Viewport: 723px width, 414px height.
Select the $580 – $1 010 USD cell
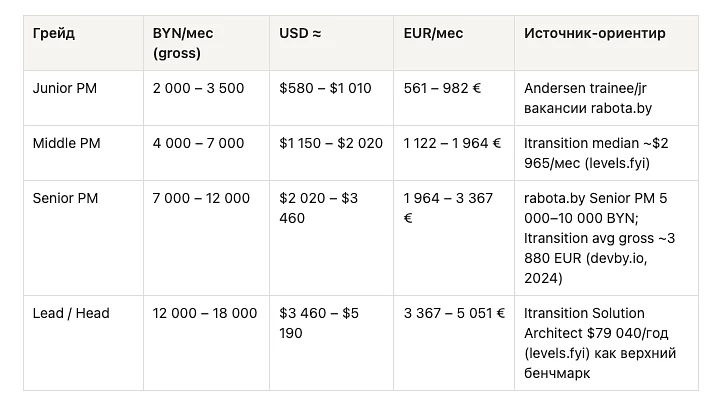[x=325, y=88]
